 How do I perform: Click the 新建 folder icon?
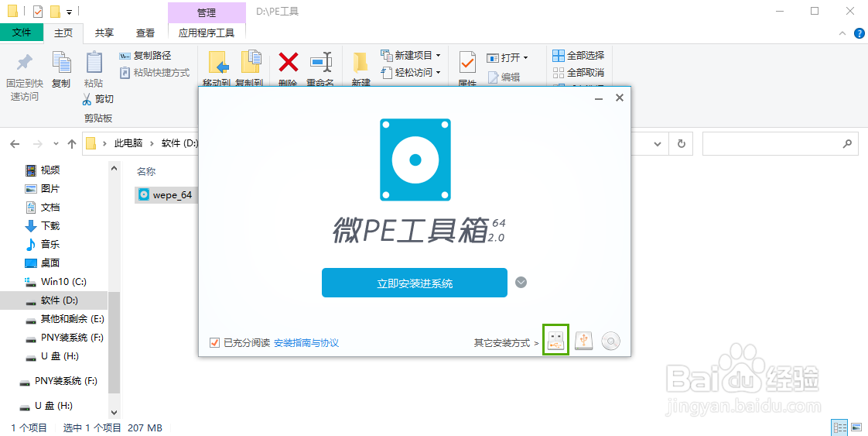[x=361, y=63]
